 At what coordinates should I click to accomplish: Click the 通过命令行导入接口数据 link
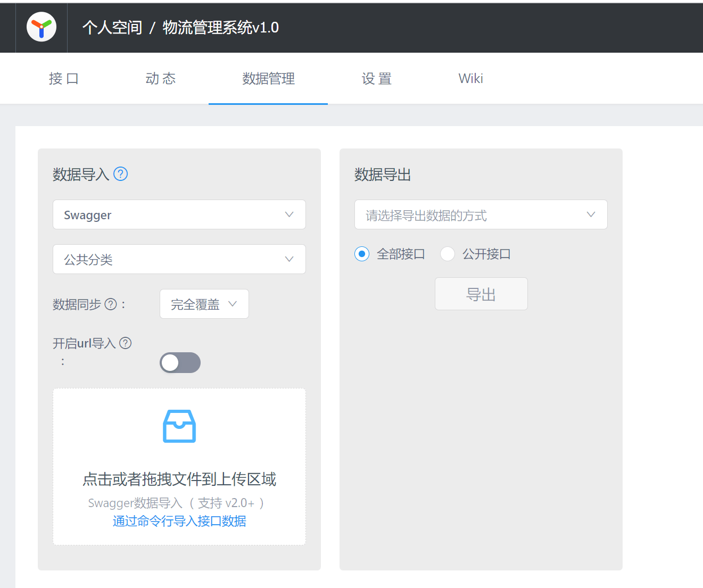click(179, 521)
